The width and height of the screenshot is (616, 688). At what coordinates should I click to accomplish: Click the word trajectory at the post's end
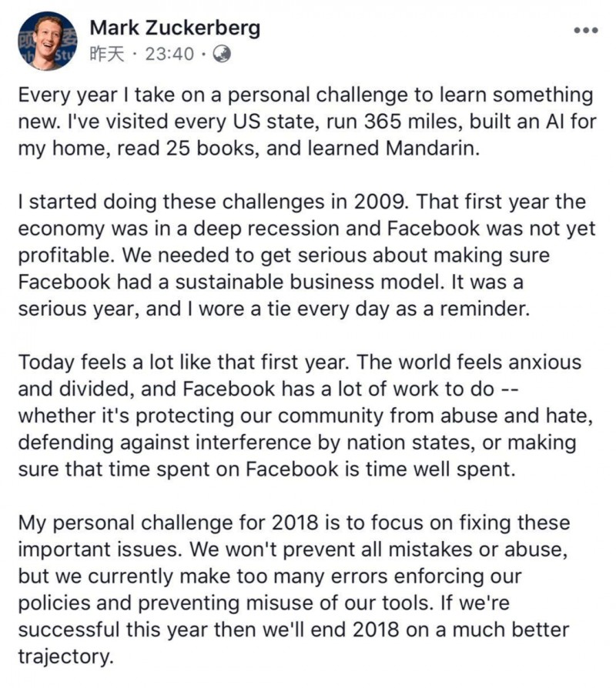(65, 657)
